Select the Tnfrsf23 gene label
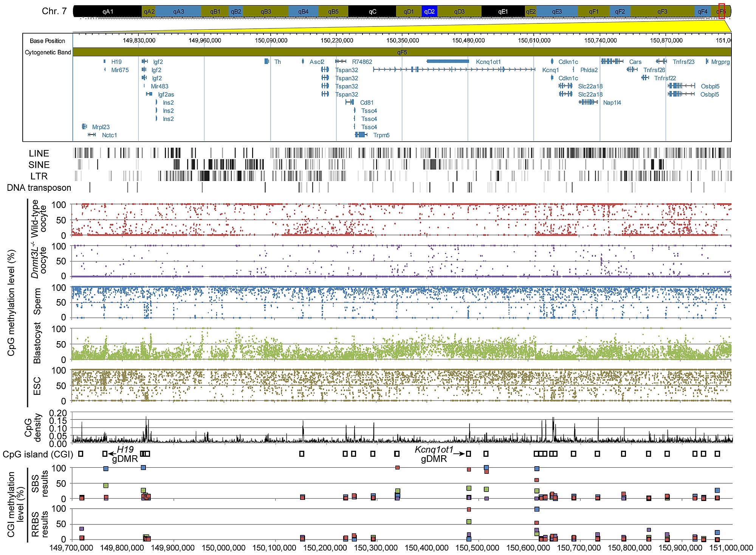 [x=683, y=62]
